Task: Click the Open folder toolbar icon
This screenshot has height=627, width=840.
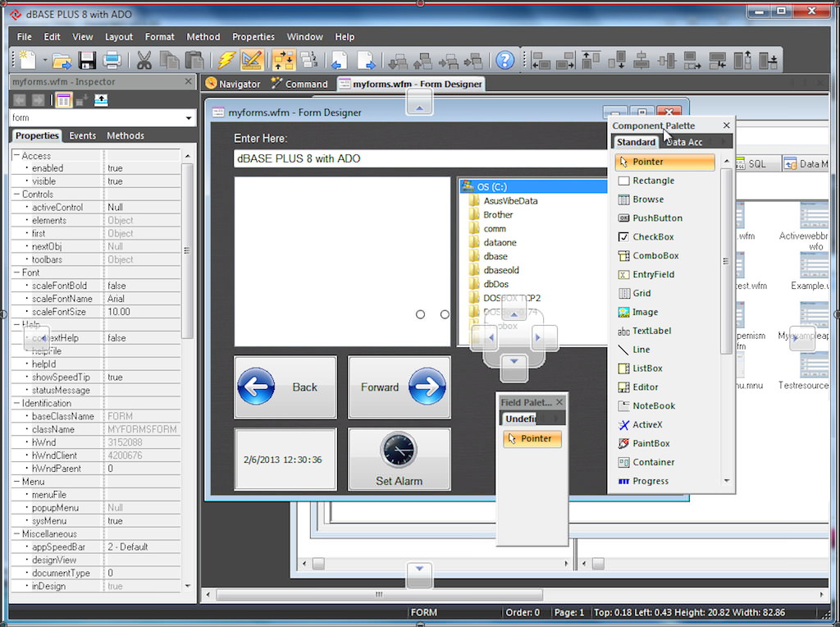Action: point(62,60)
